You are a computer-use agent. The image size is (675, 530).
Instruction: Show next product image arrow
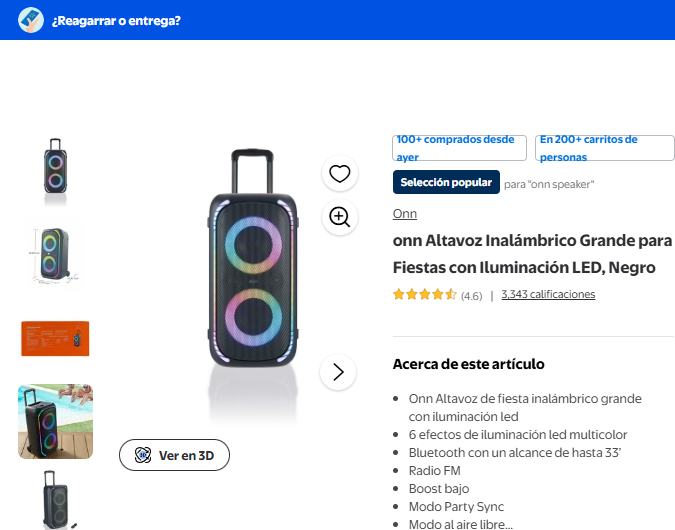click(338, 372)
